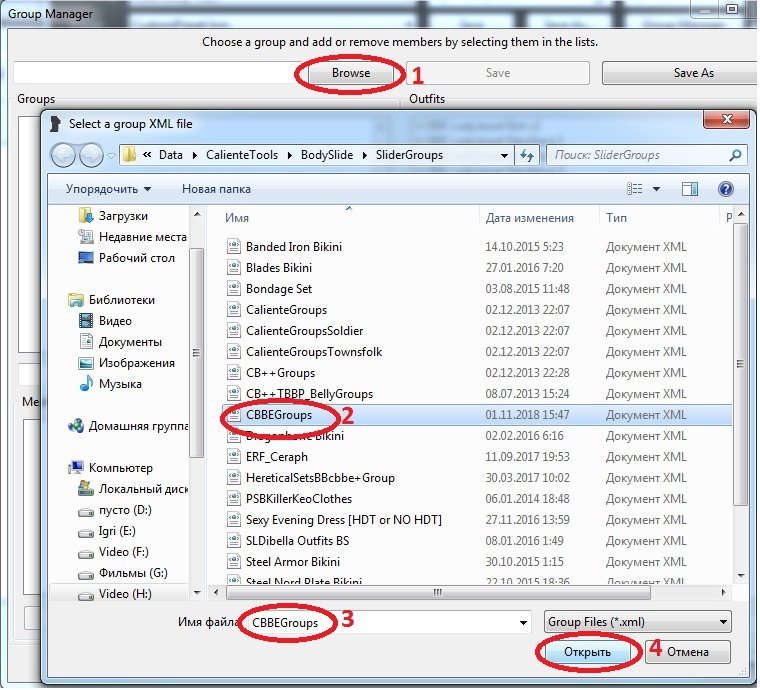Click the Новая папка toolbar button
The width and height of the screenshot is (760, 690).
coord(216,189)
